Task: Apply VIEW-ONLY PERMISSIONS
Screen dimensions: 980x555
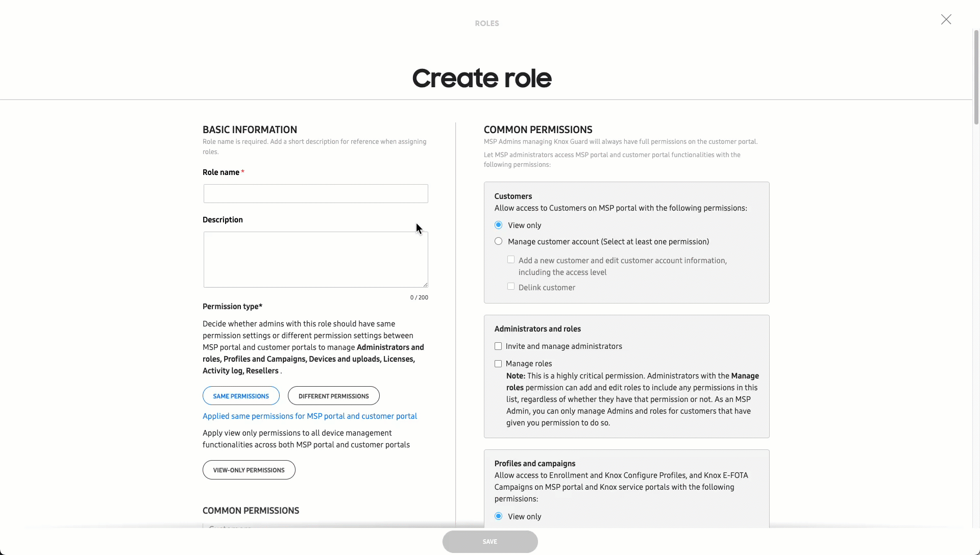Action: coord(249,470)
